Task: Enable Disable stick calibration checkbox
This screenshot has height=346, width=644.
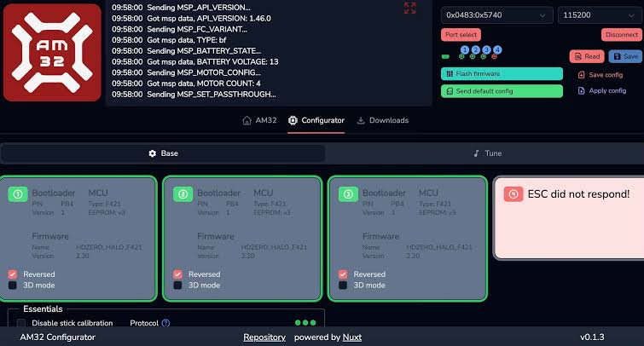Action: (x=21, y=323)
